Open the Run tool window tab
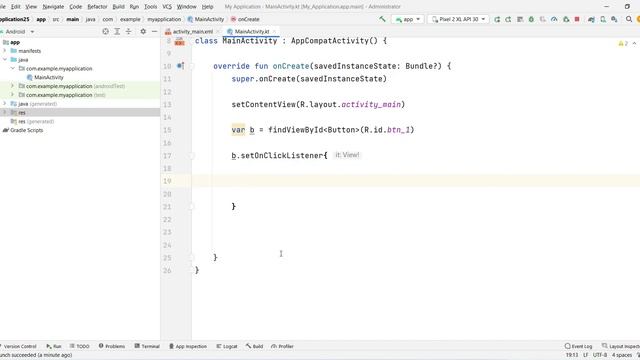Viewport: 640px width, 360px height. click(54, 346)
